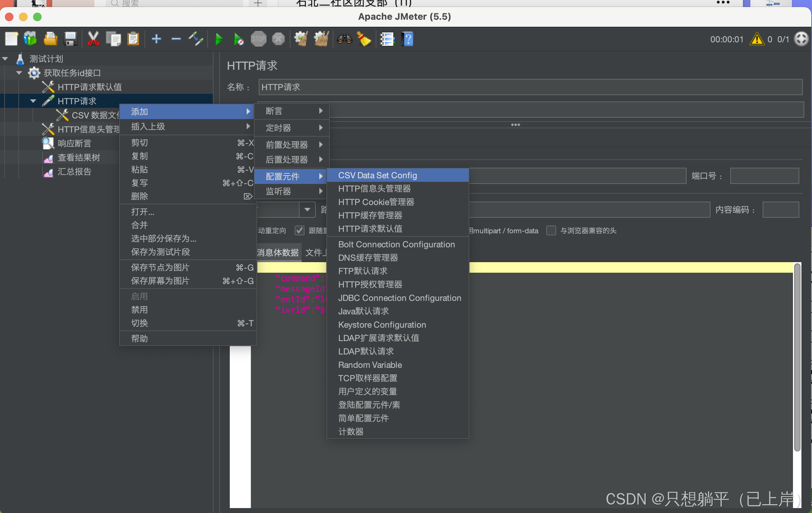Click the Help question mark icon
This screenshot has width=812, height=513.
pos(408,39)
